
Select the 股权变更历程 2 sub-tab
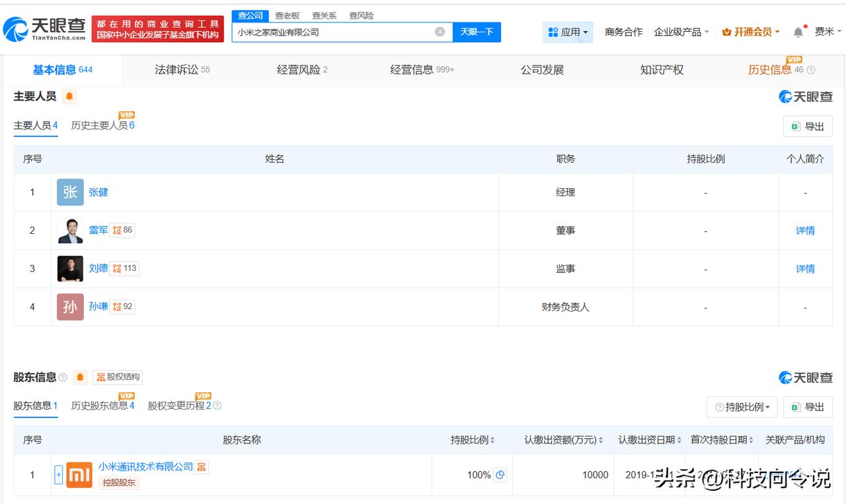[x=179, y=406]
